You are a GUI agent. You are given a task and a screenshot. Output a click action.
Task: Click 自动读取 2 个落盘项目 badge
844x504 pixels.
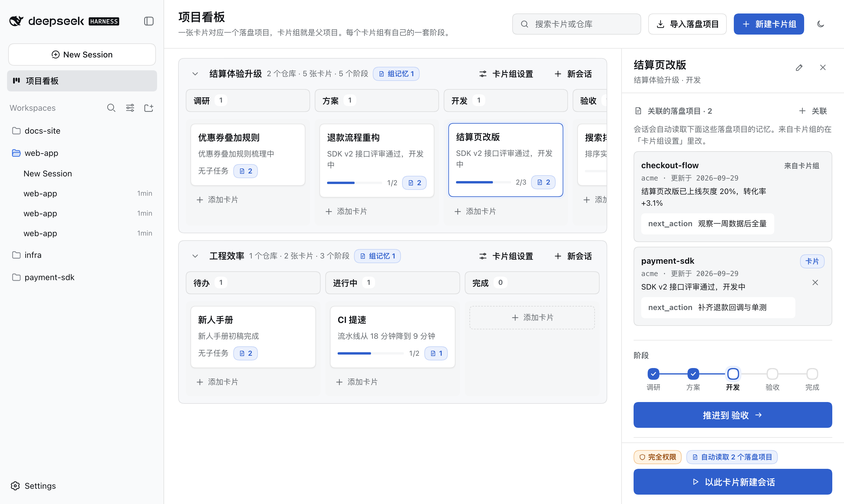pos(732,457)
